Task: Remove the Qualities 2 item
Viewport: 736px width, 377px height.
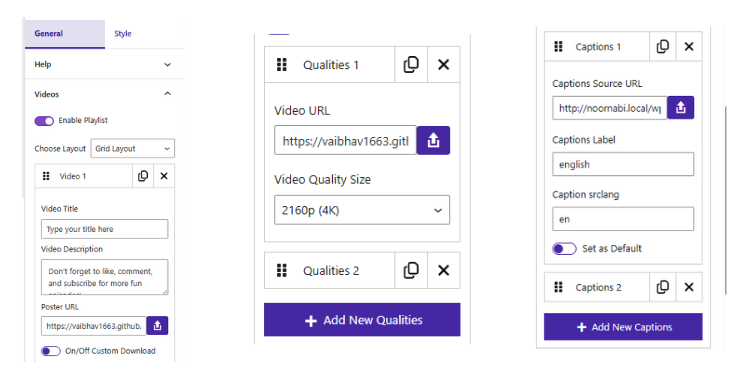Action: coord(444,270)
